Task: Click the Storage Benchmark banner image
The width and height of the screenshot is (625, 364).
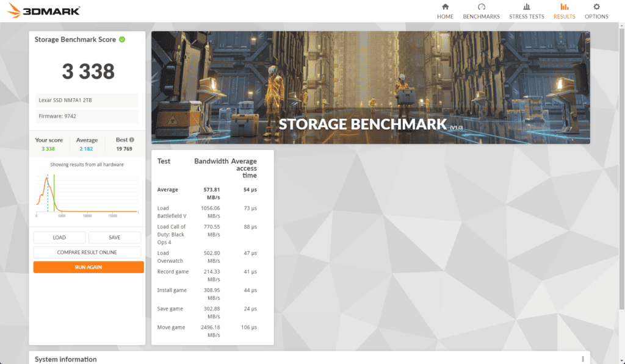Action: [370, 87]
